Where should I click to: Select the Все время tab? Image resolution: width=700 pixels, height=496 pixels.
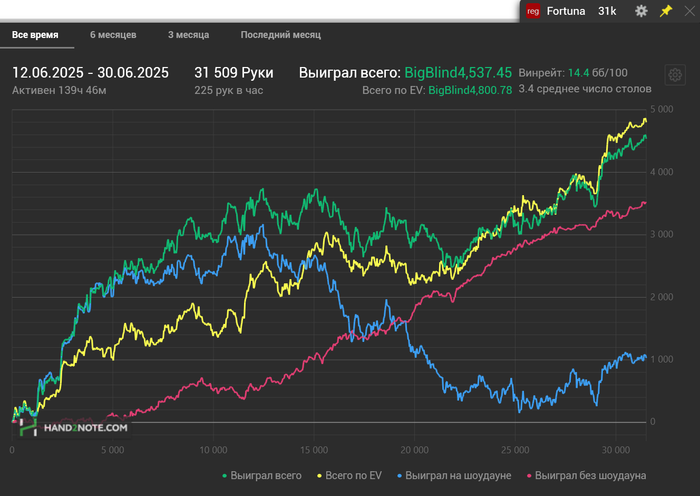pyautogui.click(x=35, y=35)
